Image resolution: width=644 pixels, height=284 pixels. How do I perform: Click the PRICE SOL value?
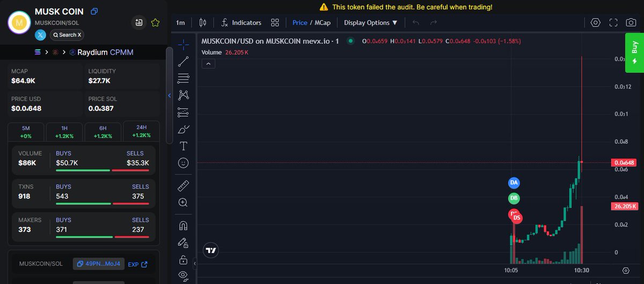coord(101,108)
